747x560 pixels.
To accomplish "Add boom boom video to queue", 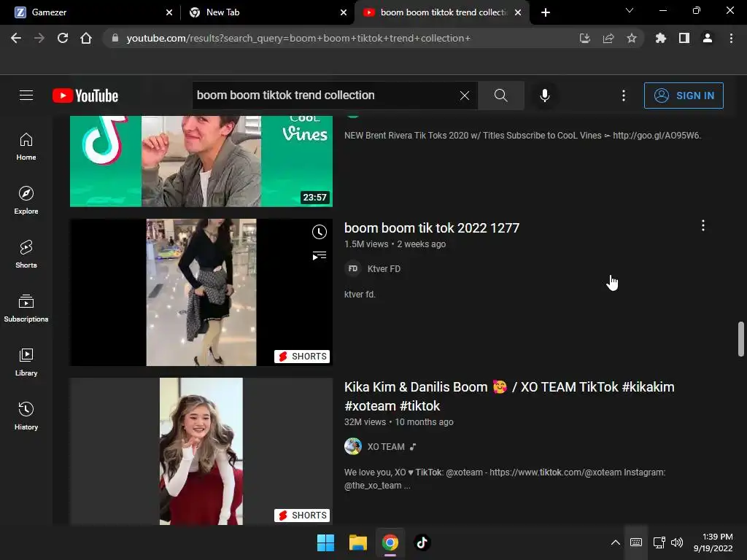I will (x=320, y=256).
